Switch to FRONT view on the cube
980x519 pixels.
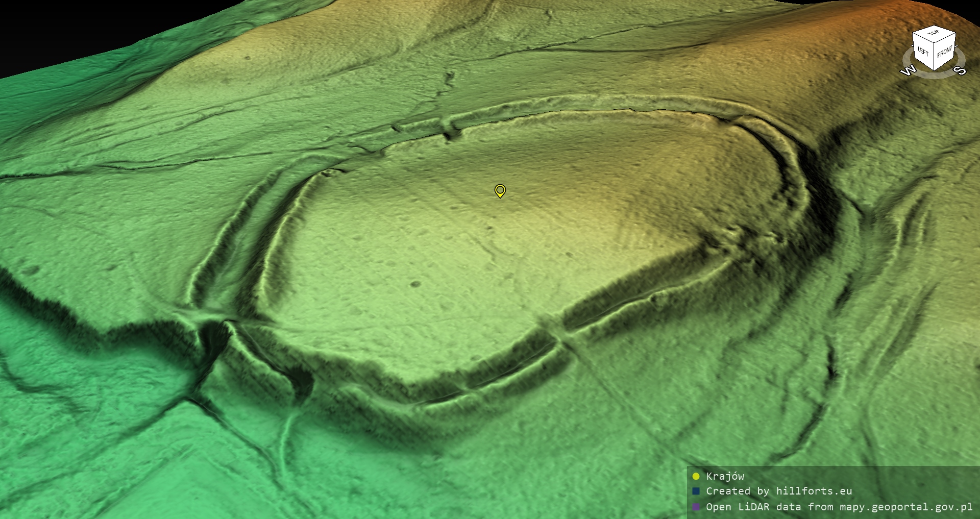[944, 52]
